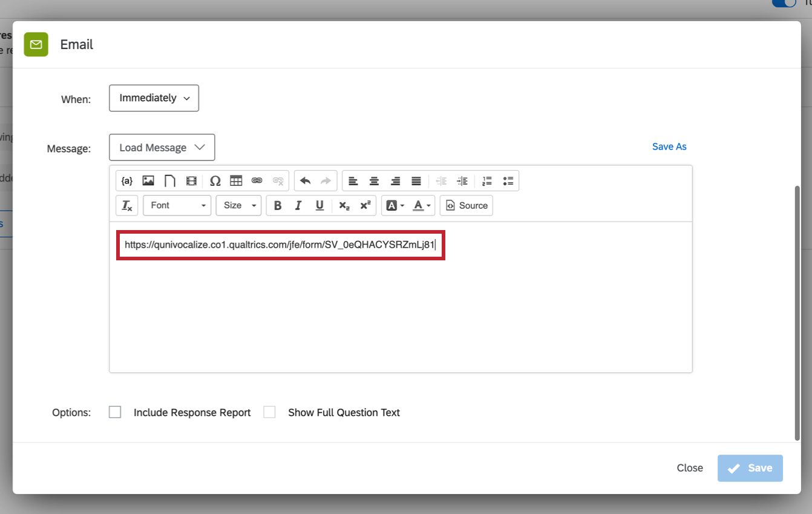Apply center alignment to the text
Screen dimensions: 812x514
point(374,180)
